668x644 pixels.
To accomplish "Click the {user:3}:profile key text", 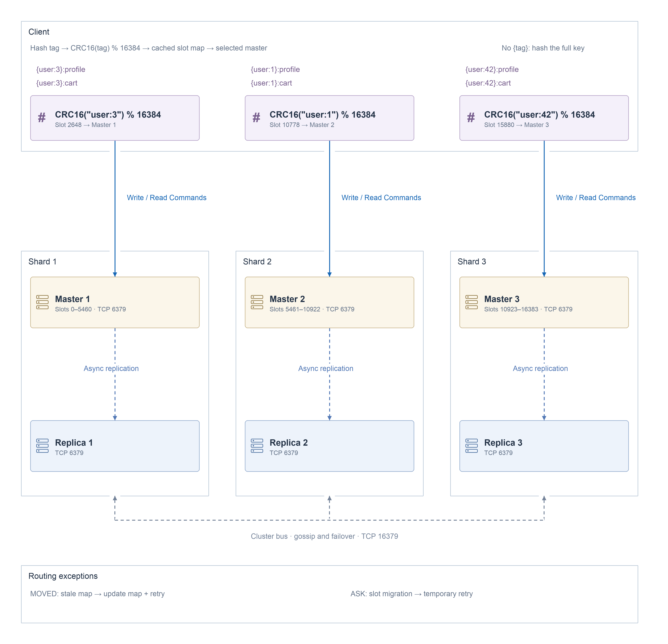I will coord(61,69).
